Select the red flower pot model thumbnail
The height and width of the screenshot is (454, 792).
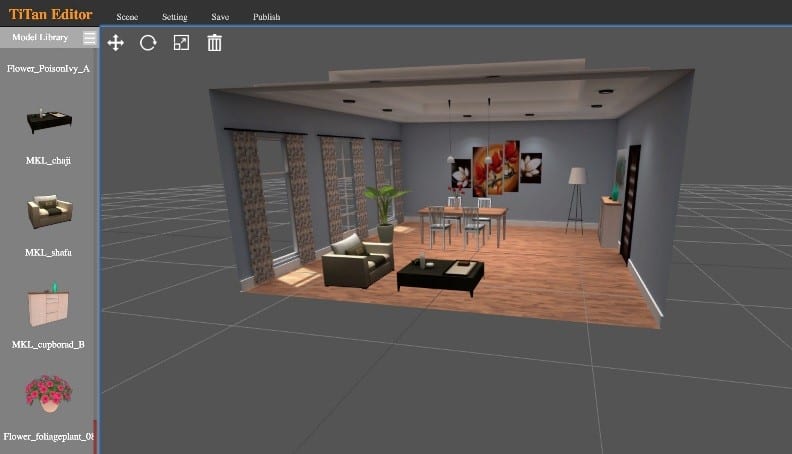(48, 393)
